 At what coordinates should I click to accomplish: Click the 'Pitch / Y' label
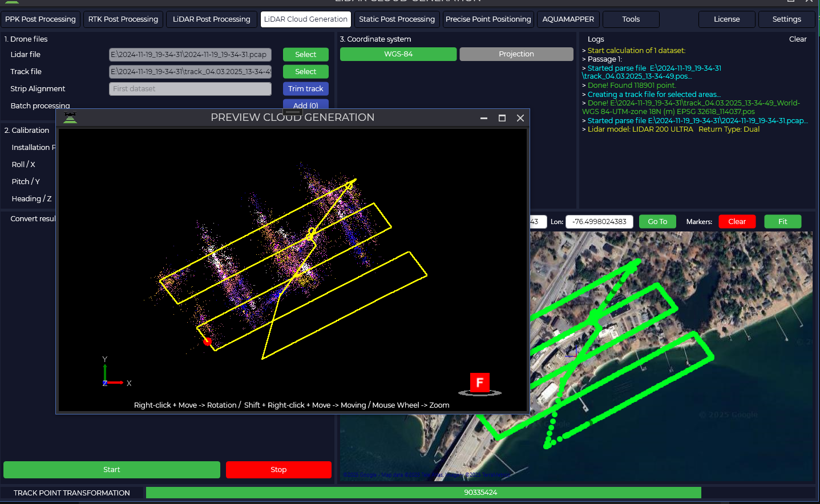[26, 182]
